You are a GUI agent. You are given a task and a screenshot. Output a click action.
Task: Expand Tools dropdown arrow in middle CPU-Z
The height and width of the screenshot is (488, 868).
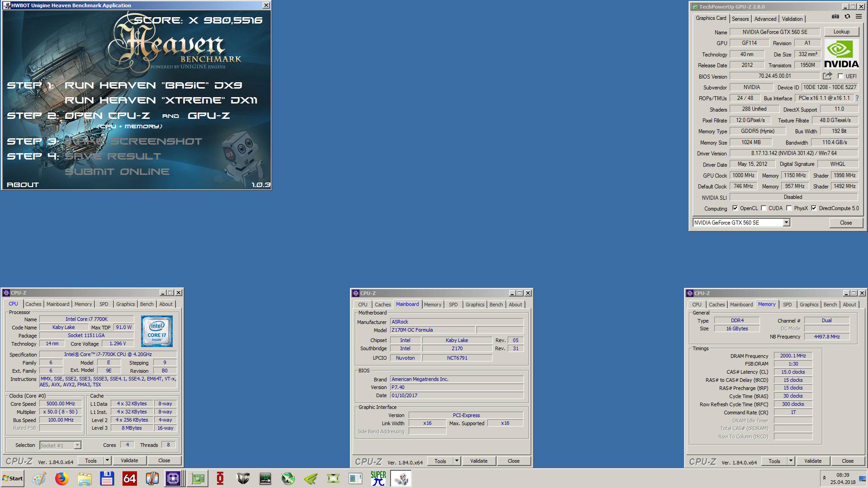tap(457, 461)
